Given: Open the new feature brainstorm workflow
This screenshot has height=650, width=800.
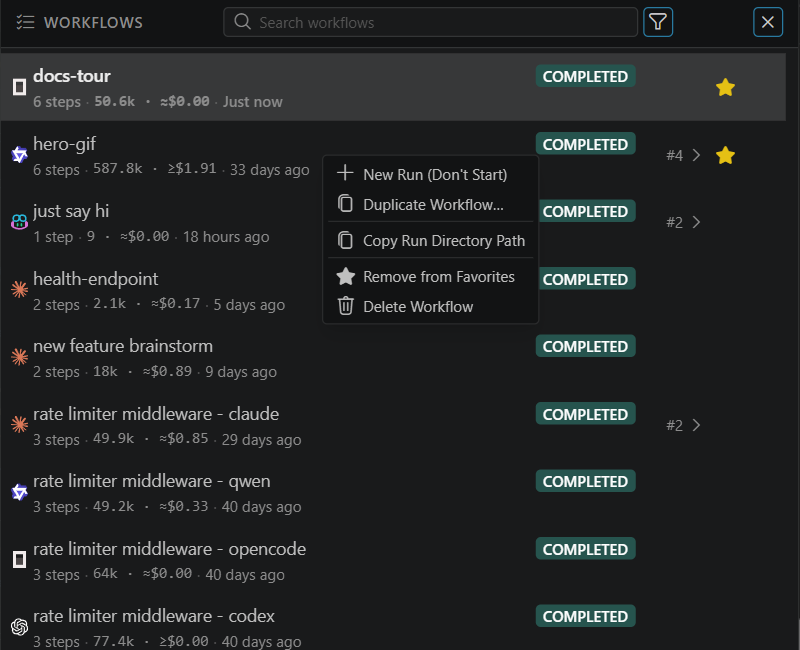Looking at the screenshot, I should (x=393, y=357).
